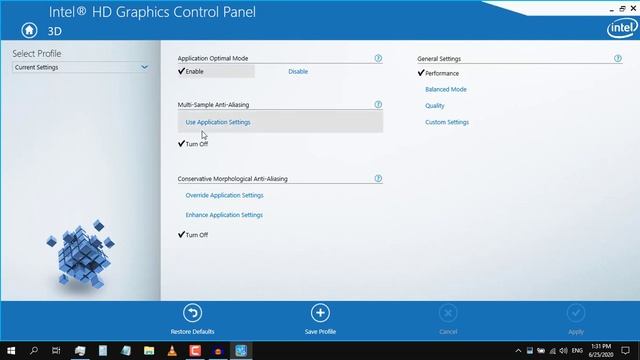Image resolution: width=640 pixels, height=360 pixels.
Task: Click the 3D section title
Action: 55,31
